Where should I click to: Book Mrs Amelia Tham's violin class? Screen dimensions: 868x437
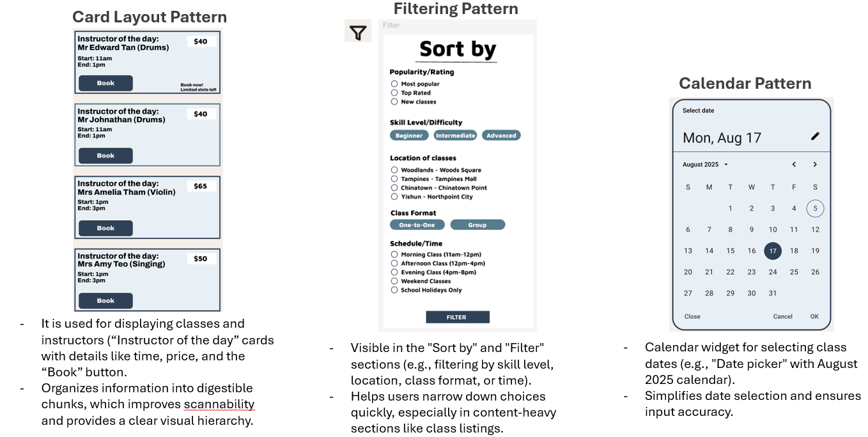(105, 228)
